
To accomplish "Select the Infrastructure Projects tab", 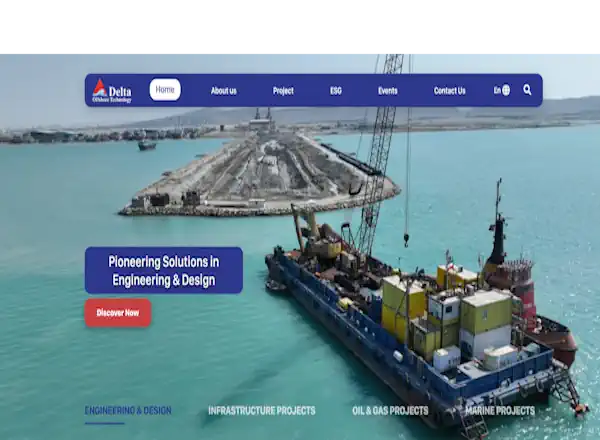I will 262,411.
